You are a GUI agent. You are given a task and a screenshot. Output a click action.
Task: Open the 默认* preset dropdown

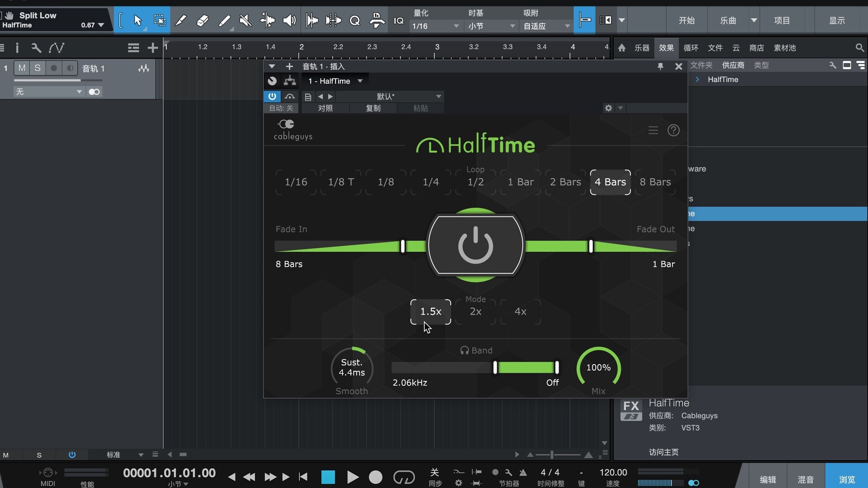(390, 97)
